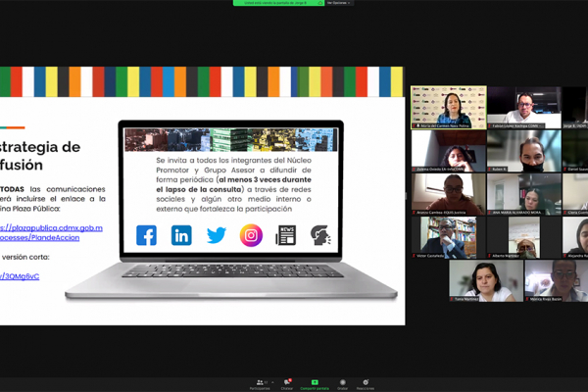This screenshot has width=588, height=392.
Task: Click the bold text 'al menos 3 veces durante'
Action: [x=266, y=179]
